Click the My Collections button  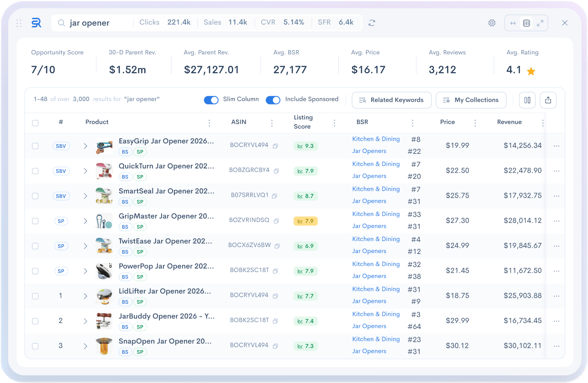[x=471, y=100]
